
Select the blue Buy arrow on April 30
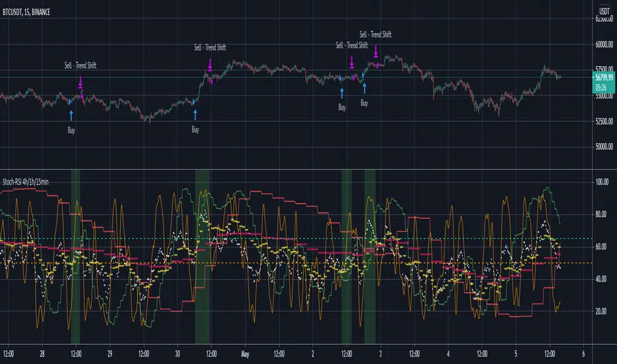coord(195,114)
